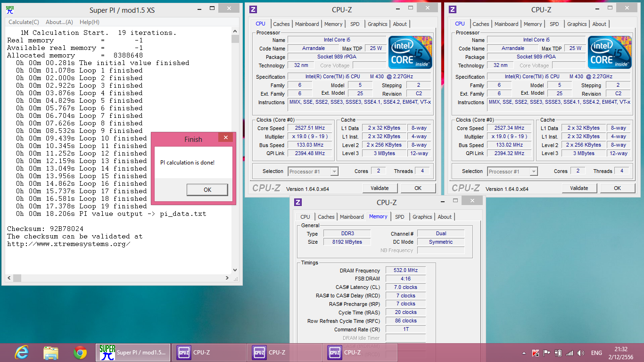Viewport: 644px width, 362px height.
Task: Select Memory tab in left CPU-Z window
Action: (333, 24)
